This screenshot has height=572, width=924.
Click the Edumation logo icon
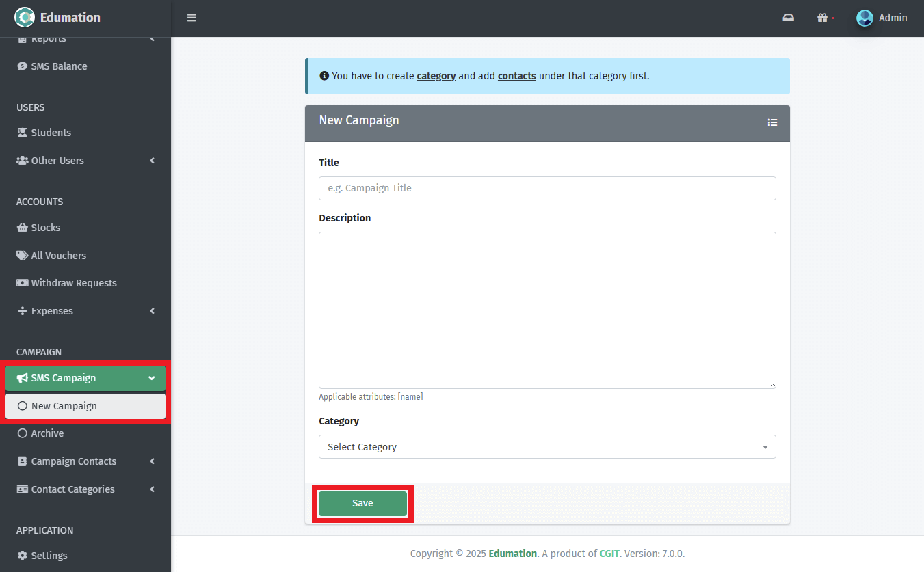(25, 17)
